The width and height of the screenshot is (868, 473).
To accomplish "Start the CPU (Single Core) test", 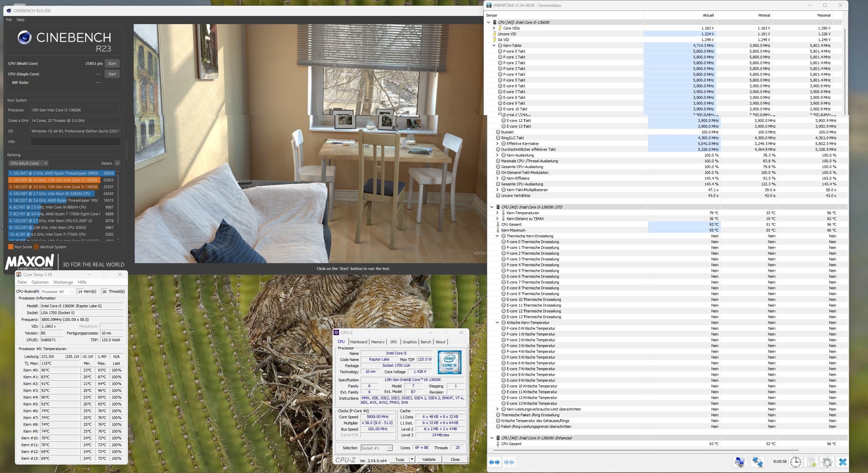I will pos(112,74).
